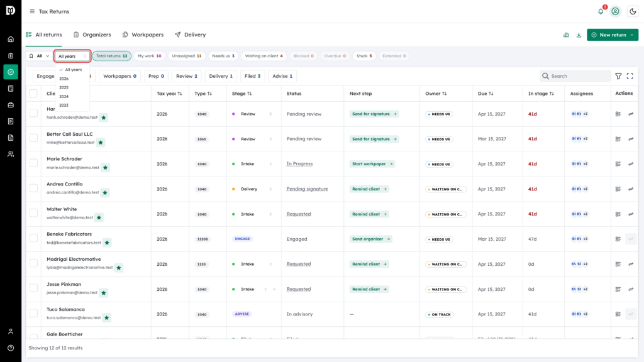The image size is (644, 362).
Task: Expand the table to fullscreen
Action: point(630,76)
